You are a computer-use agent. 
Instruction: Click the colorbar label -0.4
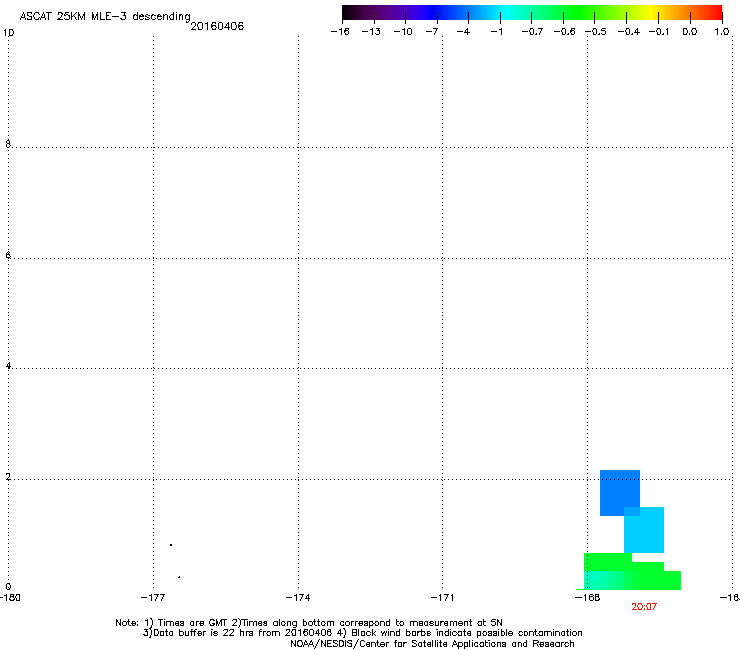(629, 32)
